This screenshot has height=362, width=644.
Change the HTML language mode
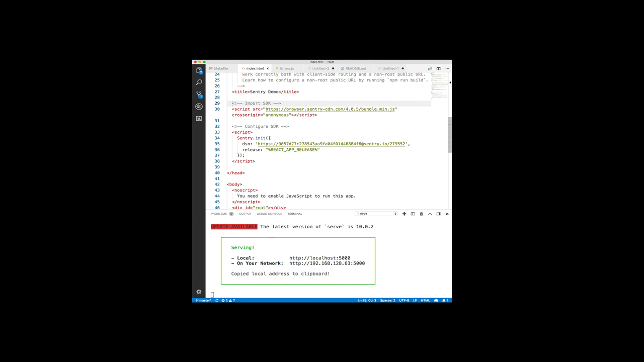(425, 300)
